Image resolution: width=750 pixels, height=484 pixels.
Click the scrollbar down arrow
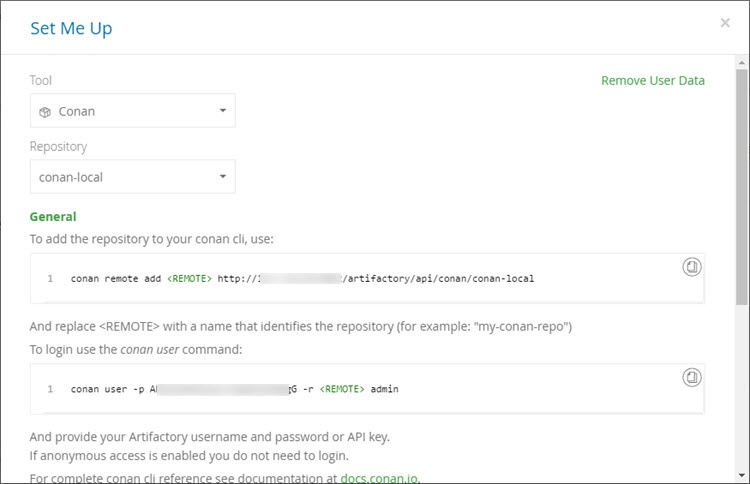click(741, 475)
